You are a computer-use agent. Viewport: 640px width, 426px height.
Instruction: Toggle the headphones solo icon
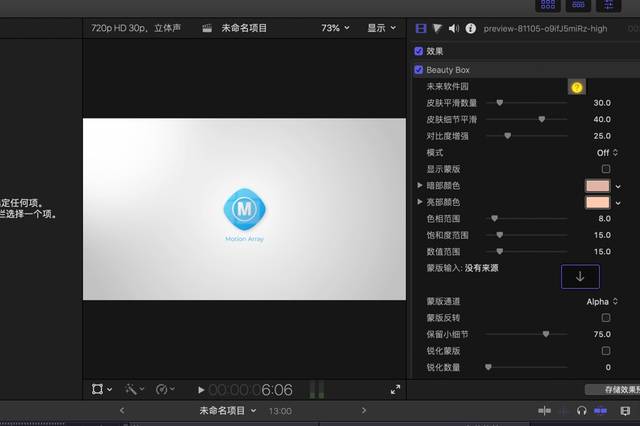(582, 410)
